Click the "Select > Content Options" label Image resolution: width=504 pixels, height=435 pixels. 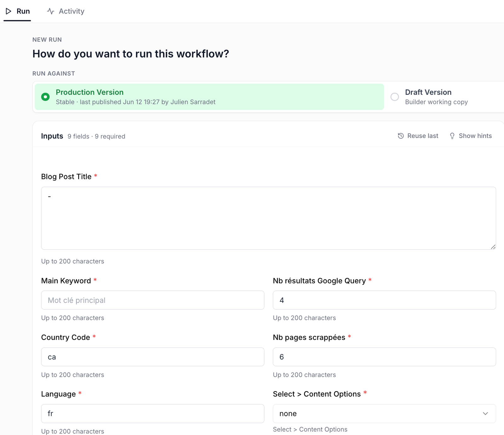pyautogui.click(x=317, y=394)
